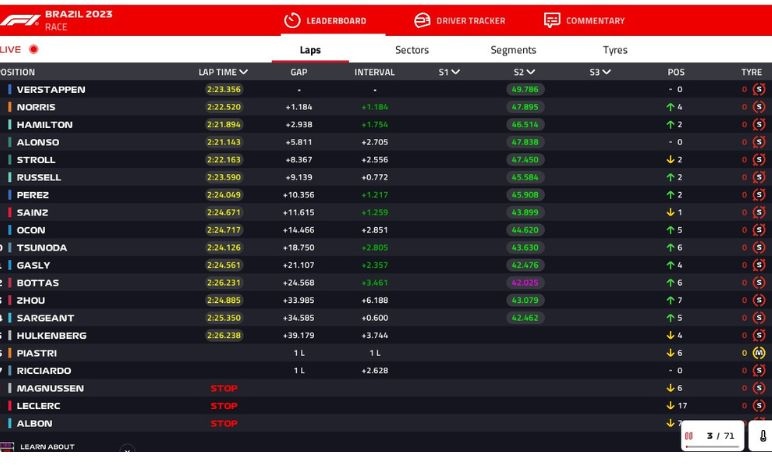The width and height of the screenshot is (772, 469).
Task: Open the Commentary feed
Action: point(584,20)
